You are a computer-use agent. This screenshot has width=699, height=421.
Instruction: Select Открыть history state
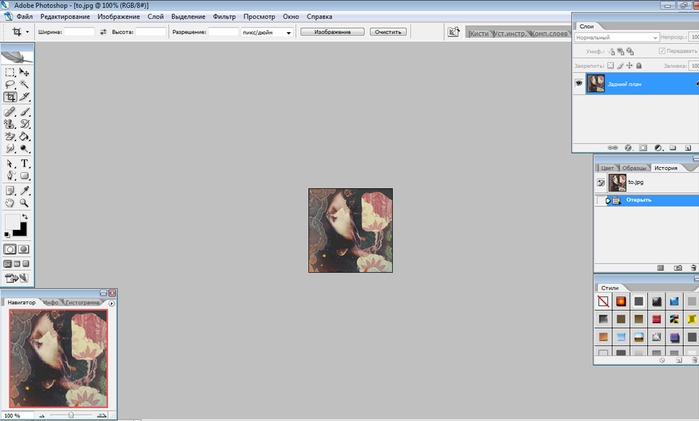coord(646,200)
